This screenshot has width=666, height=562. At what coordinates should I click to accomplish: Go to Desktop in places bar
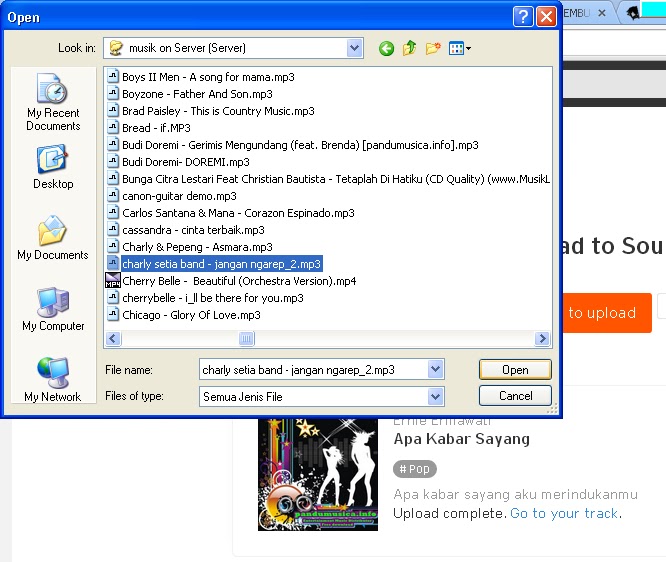[53, 167]
